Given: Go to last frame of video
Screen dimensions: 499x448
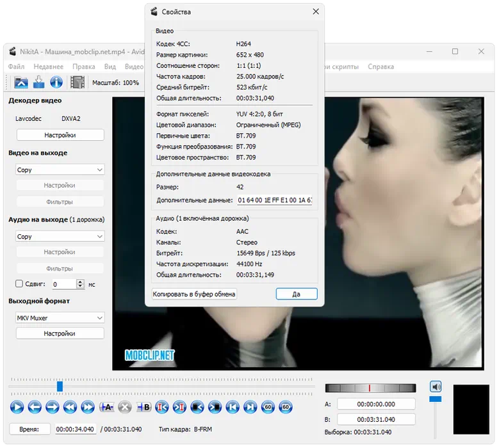Looking at the screenshot, I should [x=250, y=407].
